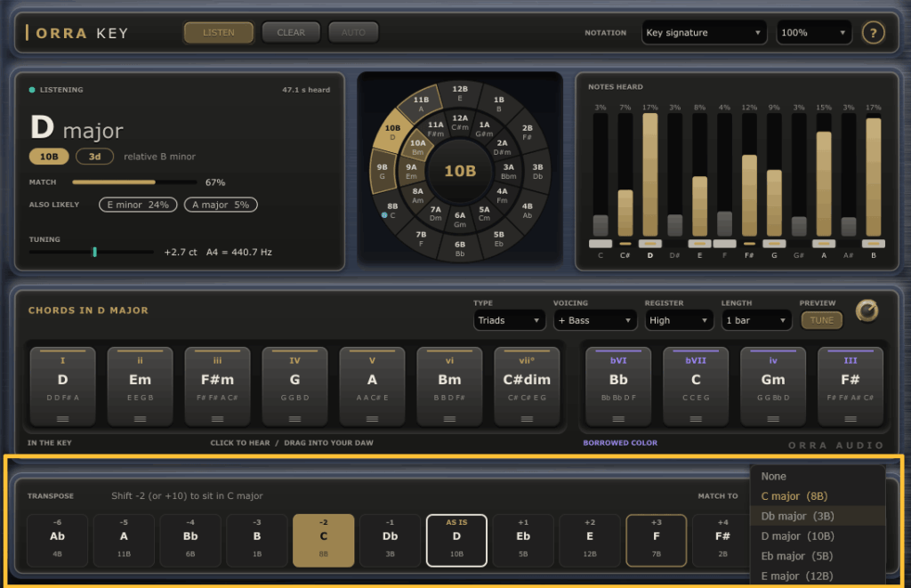Viewport: 911px width, 588px height.
Task: Click the drag handle on C#dim chord card
Action: [x=527, y=419]
